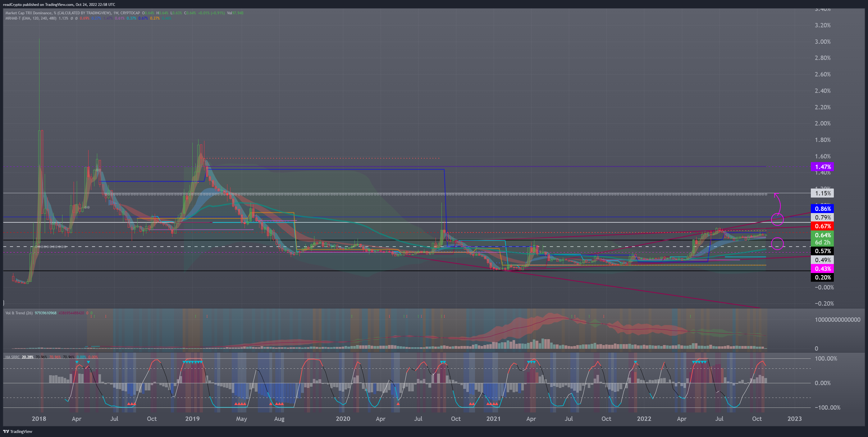Click the −0.20% tick on price axis

(824, 303)
